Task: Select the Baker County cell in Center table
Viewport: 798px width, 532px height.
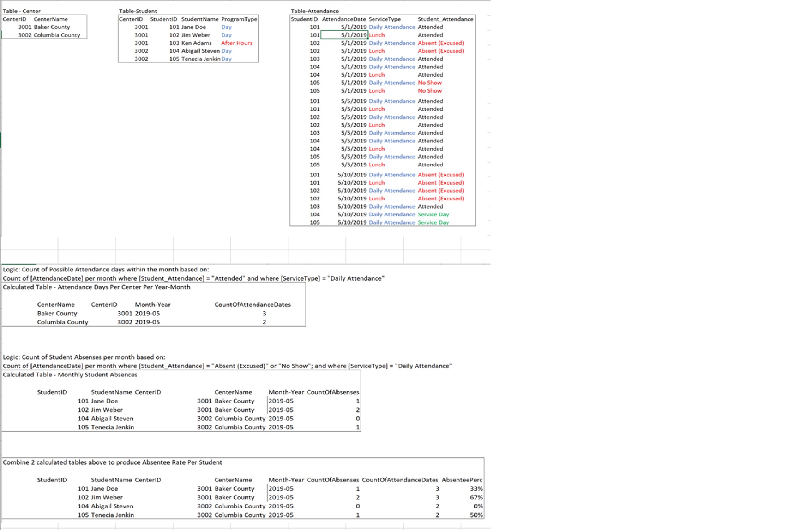Action: tap(52, 27)
